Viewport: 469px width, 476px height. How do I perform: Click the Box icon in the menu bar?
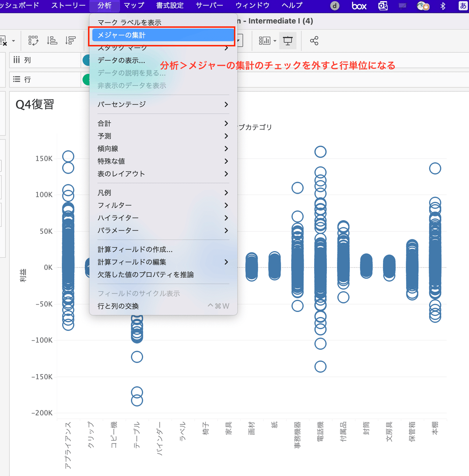358,5
